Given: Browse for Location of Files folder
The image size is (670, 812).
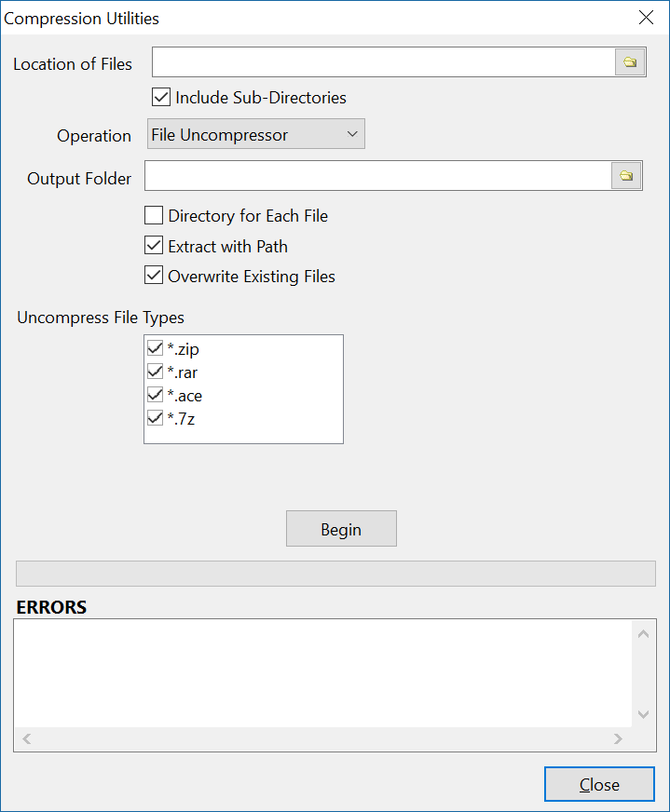Looking at the screenshot, I should click(x=630, y=62).
